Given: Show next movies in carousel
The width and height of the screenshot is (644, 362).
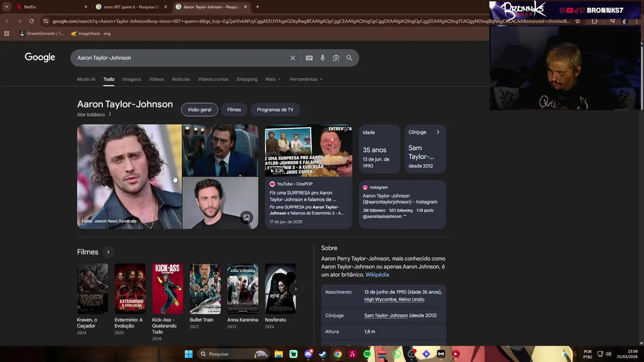Looking at the screenshot, I should pos(295,289).
